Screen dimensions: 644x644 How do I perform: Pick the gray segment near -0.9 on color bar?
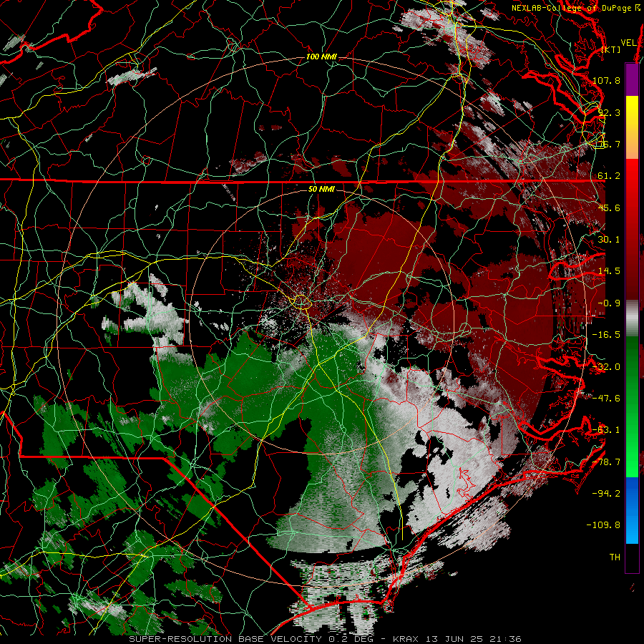click(632, 318)
